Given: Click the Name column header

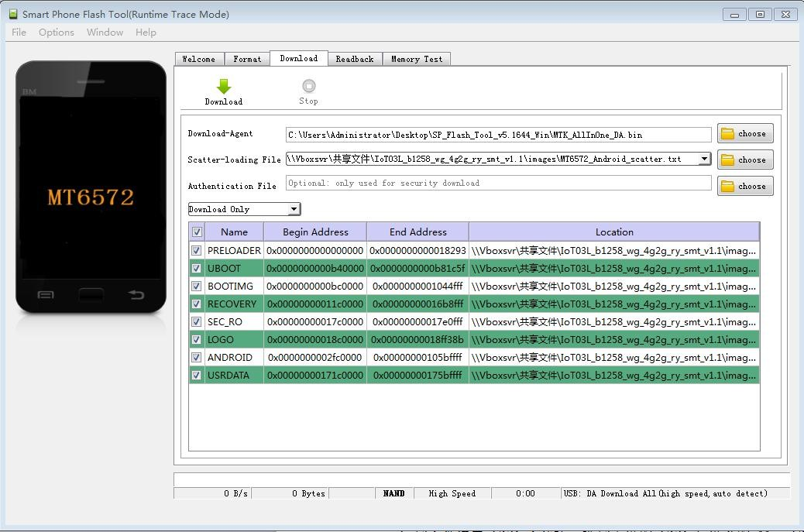Looking at the screenshot, I should (x=235, y=232).
